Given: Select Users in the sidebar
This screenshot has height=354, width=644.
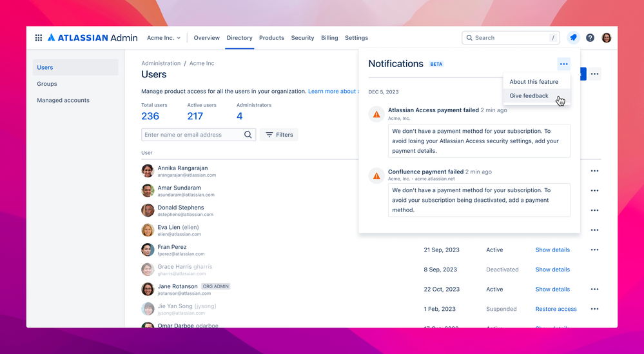Looking at the screenshot, I should coord(75,67).
